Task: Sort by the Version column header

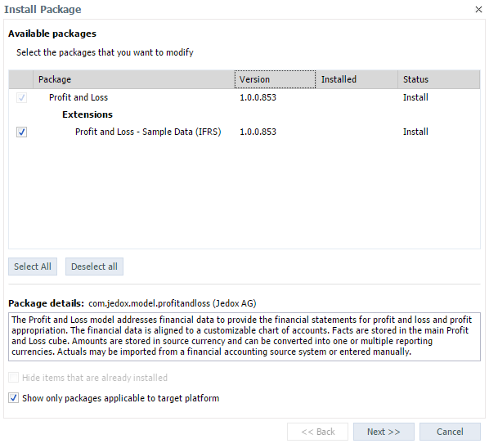Action: [275, 79]
